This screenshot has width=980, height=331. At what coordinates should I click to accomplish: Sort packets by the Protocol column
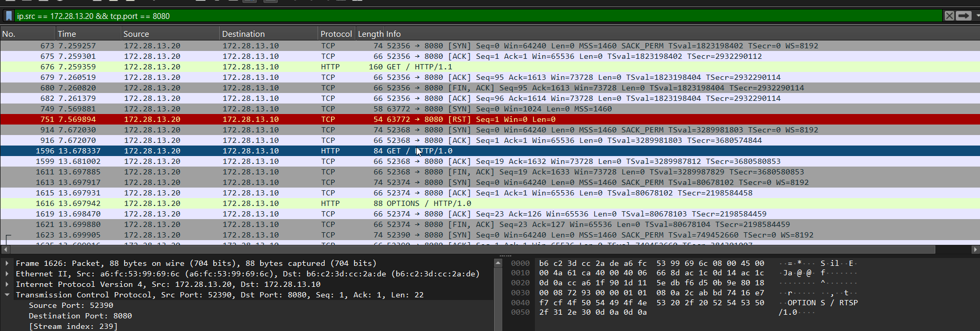click(336, 34)
